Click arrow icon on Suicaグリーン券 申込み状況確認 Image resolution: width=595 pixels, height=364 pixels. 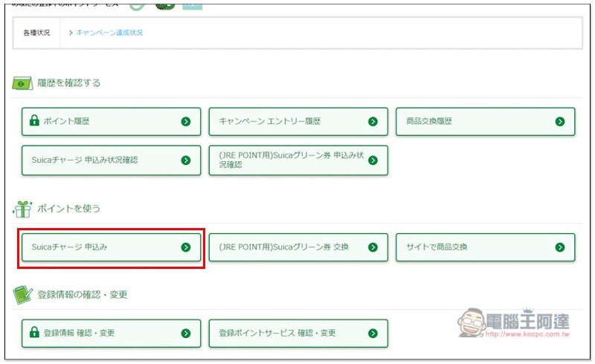(373, 160)
